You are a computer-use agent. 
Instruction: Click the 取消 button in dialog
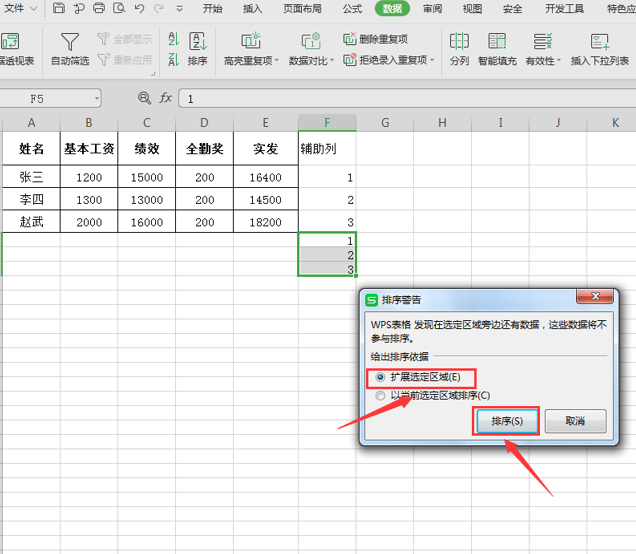point(575,421)
